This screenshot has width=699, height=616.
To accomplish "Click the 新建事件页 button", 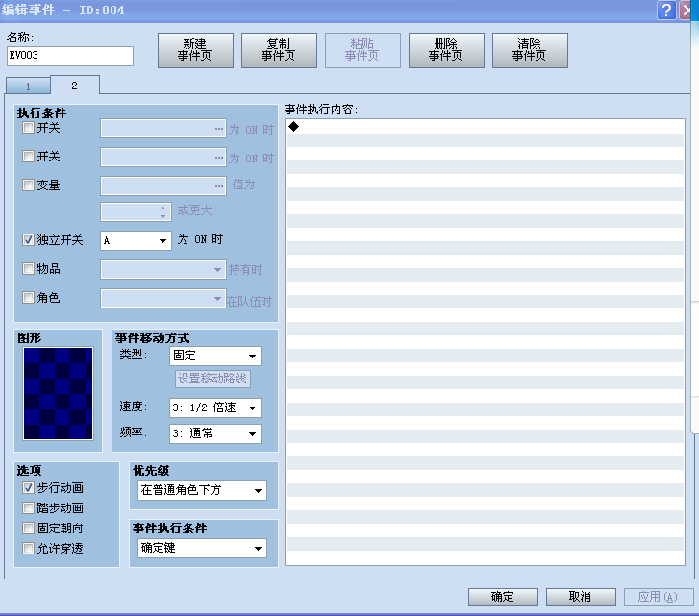I will [195, 50].
